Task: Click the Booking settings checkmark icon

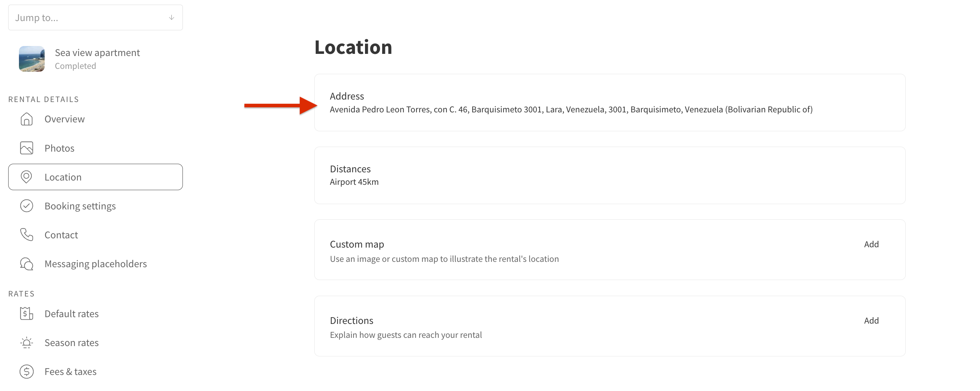Action: pyautogui.click(x=26, y=206)
